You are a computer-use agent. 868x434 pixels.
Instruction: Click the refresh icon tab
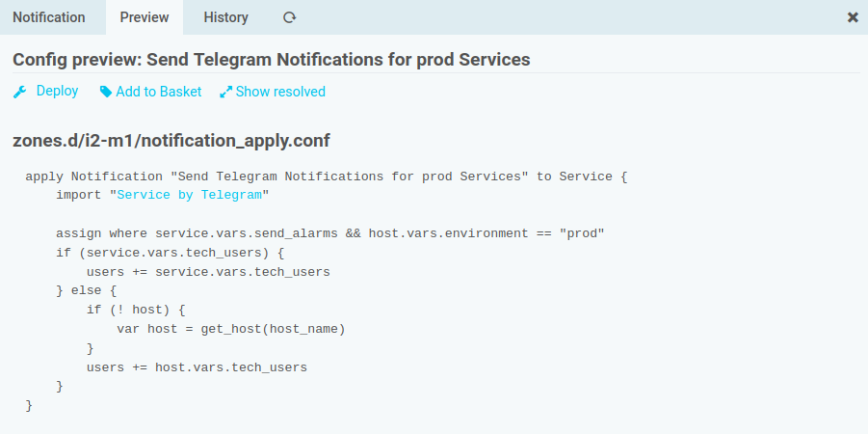point(290,17)
